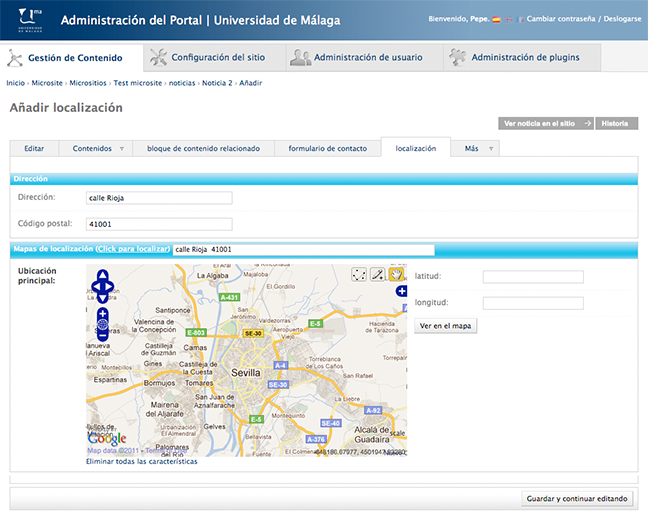Click the Gestión de Contenido icon
Screen dimensions: 648x532
tap(14, 58)
